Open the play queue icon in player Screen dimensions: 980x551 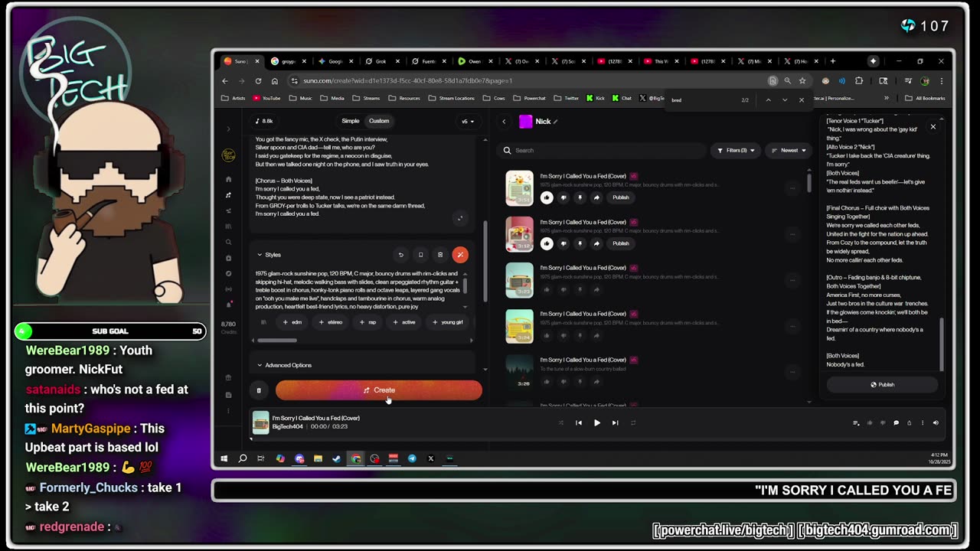pyautogui.click(x=856, y=422)
